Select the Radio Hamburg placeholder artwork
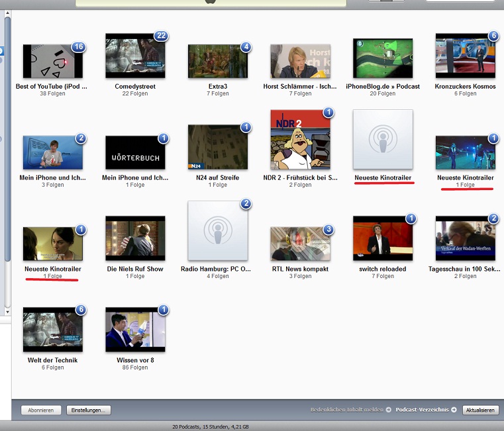 pos(218,230)
